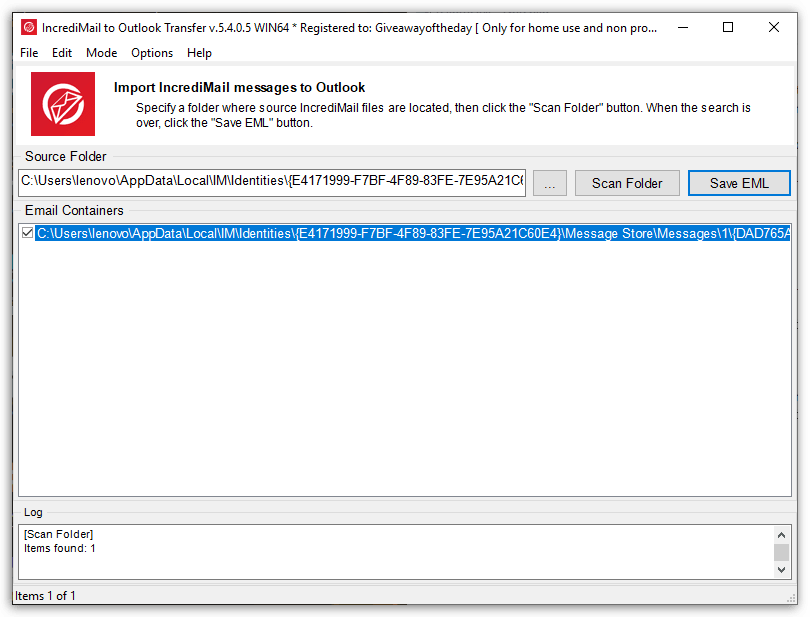810x617 pixels.
Task: Click the "..." browse folder button
Action: coord(549,183)
